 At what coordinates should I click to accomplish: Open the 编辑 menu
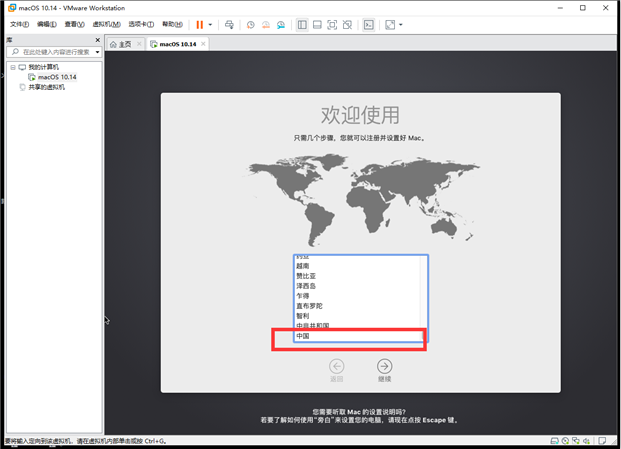(x=47, y=25)
